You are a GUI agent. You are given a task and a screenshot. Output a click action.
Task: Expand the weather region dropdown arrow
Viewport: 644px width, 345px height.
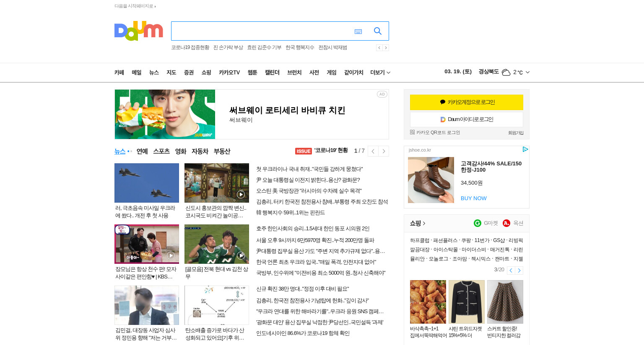[x=527, y=72]
